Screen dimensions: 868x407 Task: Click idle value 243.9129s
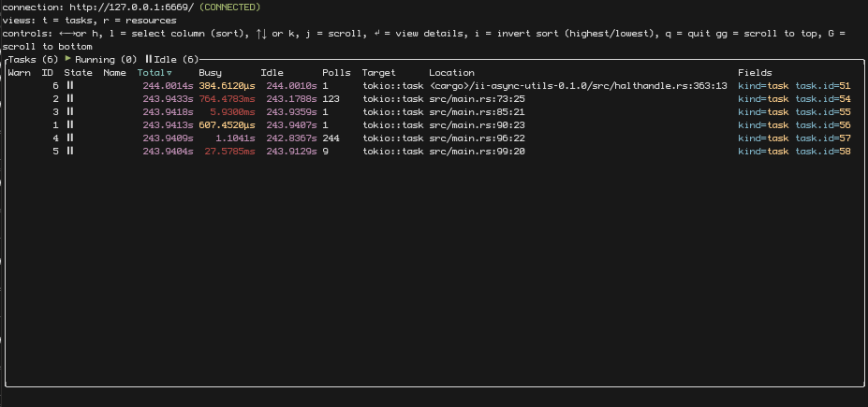pyautogui.click(x=292, y=151)
